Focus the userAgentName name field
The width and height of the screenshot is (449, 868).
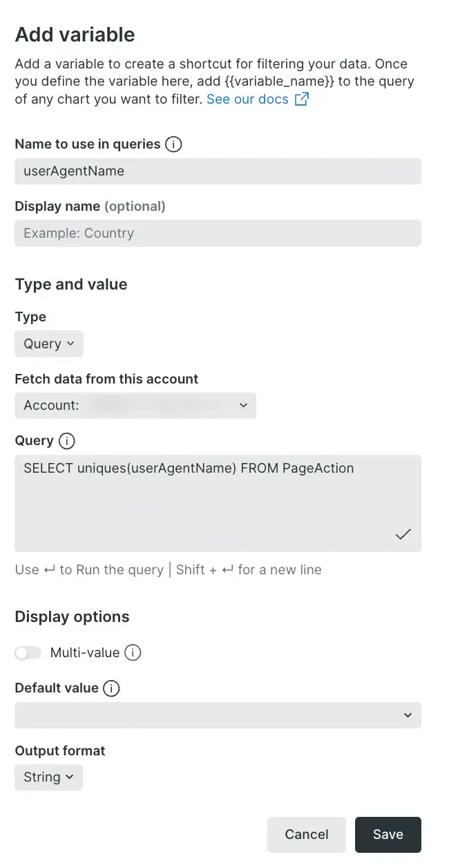(x=218, y=171)
